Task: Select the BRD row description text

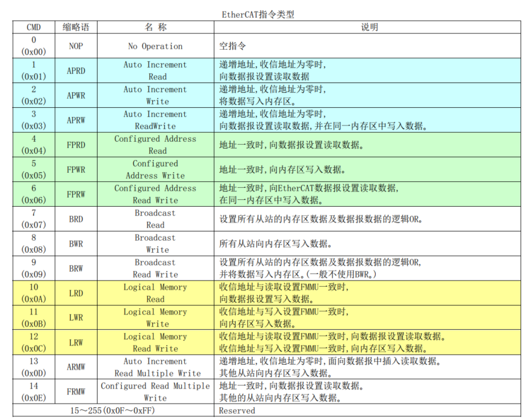Action: coord(321,219)
